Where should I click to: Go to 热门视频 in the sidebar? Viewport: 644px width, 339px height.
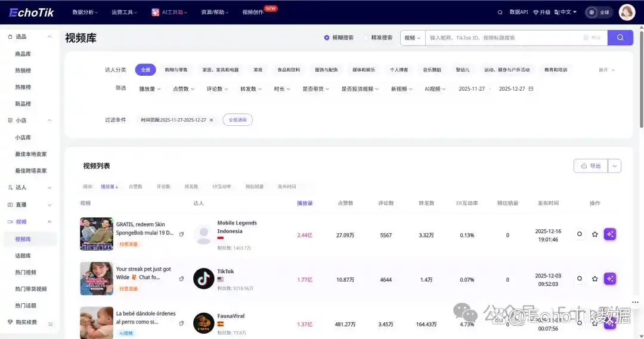26,272
